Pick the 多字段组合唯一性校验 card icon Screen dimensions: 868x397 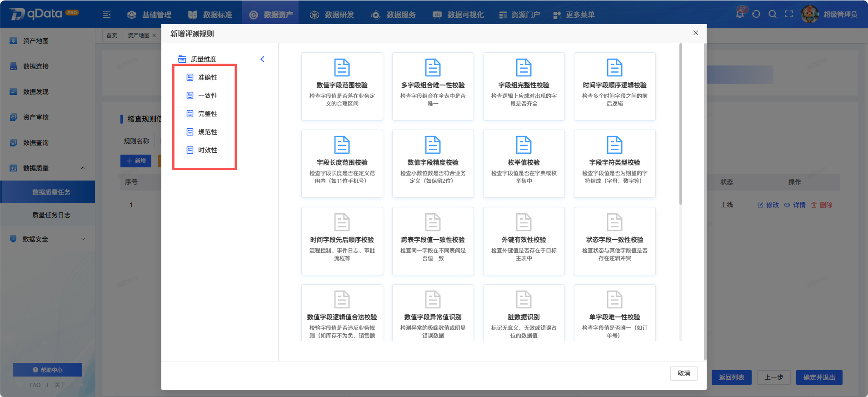[433, 68]
